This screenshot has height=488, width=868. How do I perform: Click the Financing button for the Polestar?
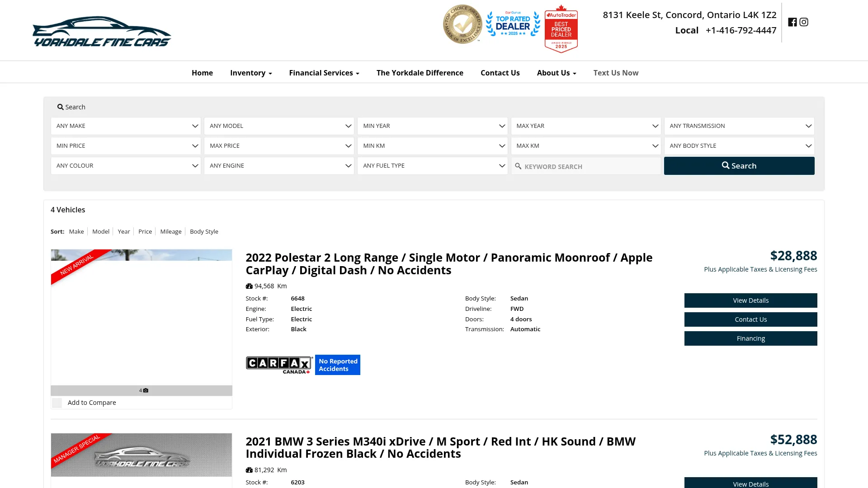coord(750,338)
